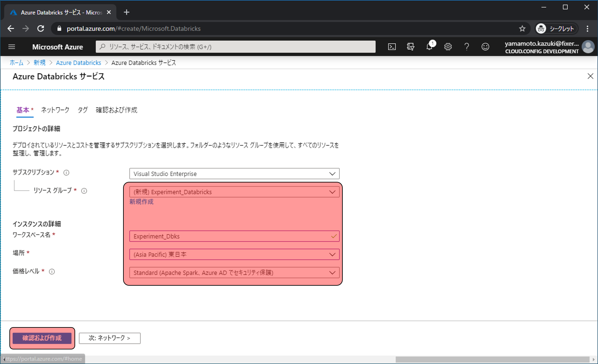This screenshot has height=364, width=598.
Task: Click the 確認および作成 button
Action: click(42, 338)
